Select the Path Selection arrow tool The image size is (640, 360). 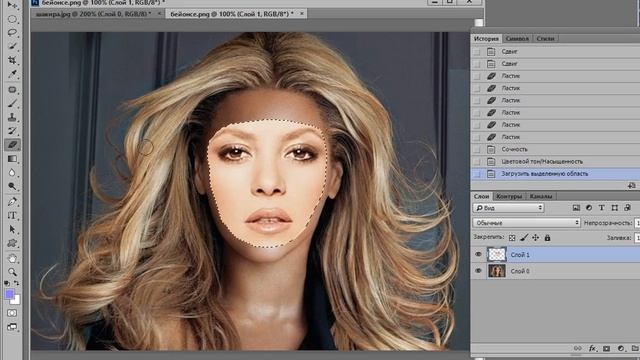[12, 229]
